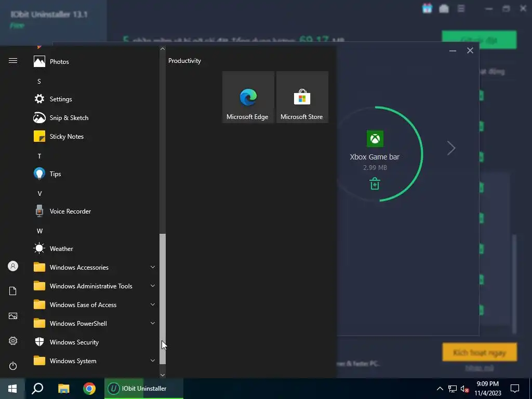Click the IObit main window scrollbar
The height and width of the screenshot is (399, 532).
pos(515,283)
